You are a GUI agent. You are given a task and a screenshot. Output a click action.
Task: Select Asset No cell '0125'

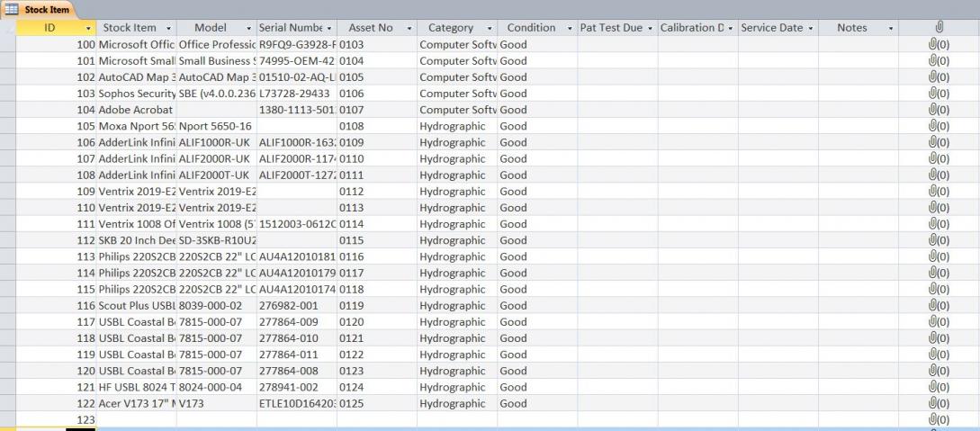(377, 403)
